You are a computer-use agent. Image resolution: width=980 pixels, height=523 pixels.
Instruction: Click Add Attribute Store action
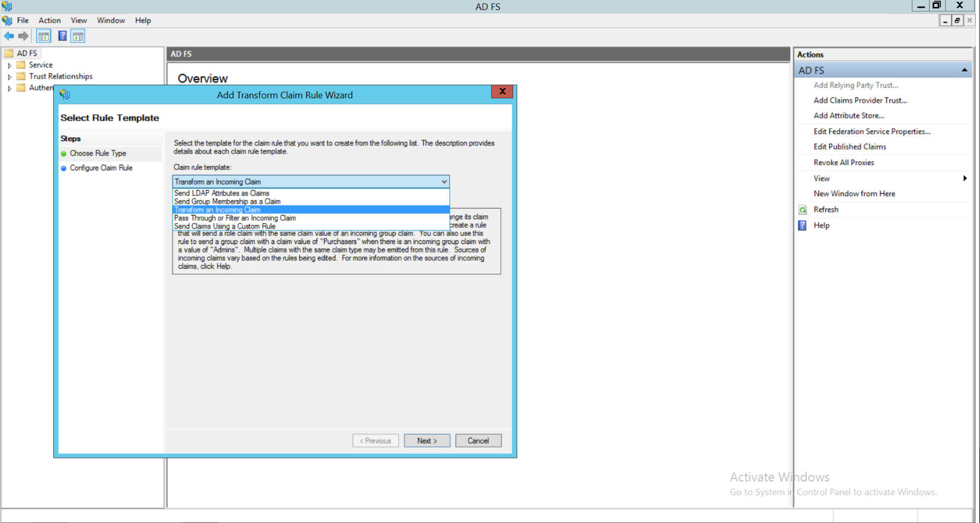pyautogui.click(x=848, y=116)
